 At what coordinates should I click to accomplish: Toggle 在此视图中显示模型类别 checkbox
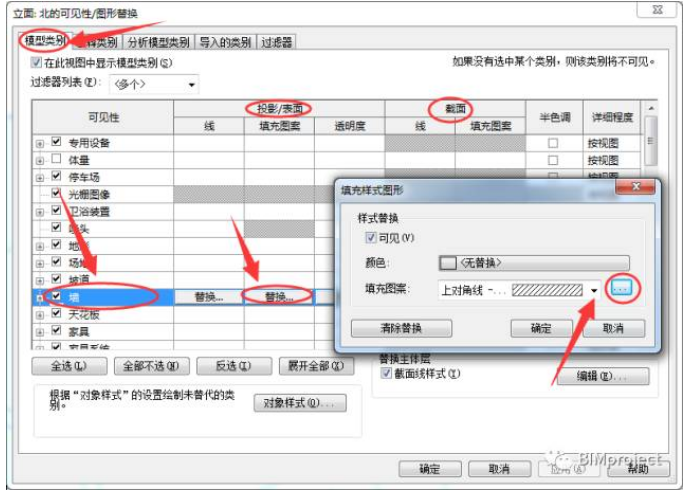[x=36, y=62]
